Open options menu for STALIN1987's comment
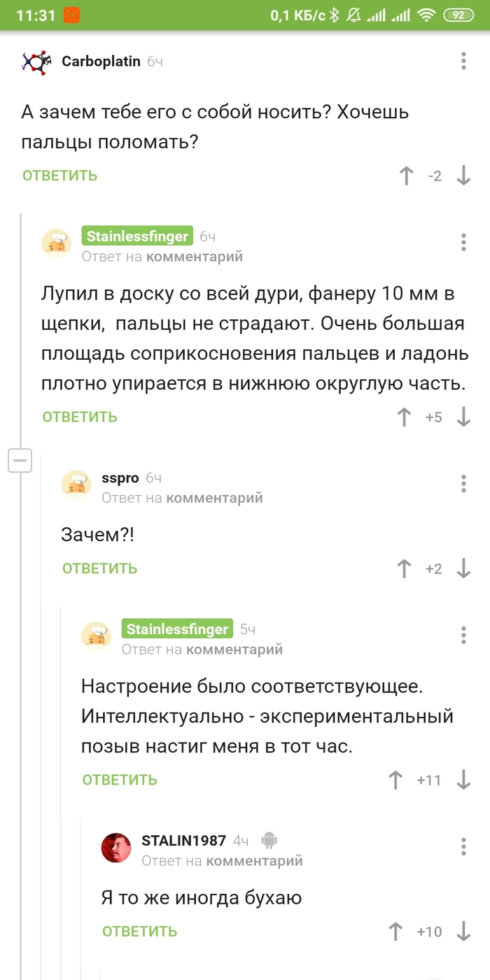 (463, 846)
